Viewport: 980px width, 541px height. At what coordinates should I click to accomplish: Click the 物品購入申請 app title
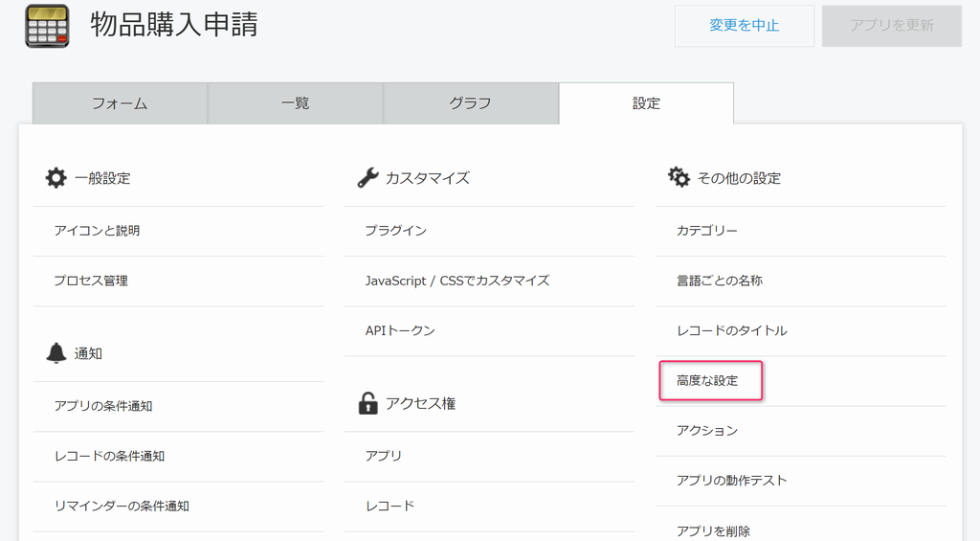[x=174, y=25]
